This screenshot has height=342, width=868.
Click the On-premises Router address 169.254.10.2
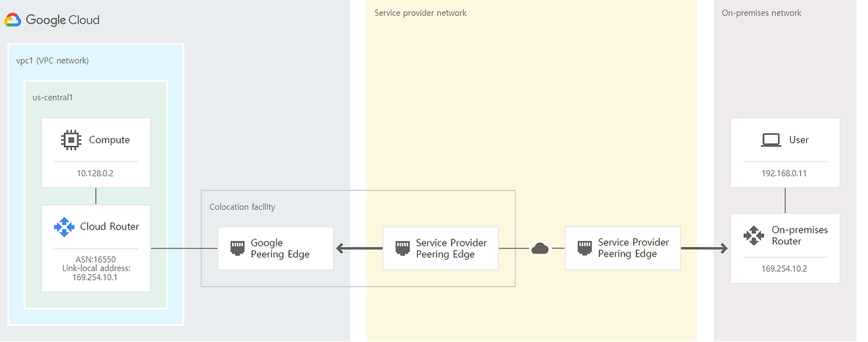pos(785,268)
